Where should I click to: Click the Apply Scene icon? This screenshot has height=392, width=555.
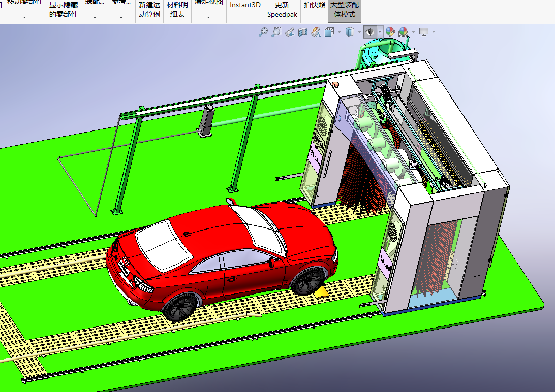point(404,32)
